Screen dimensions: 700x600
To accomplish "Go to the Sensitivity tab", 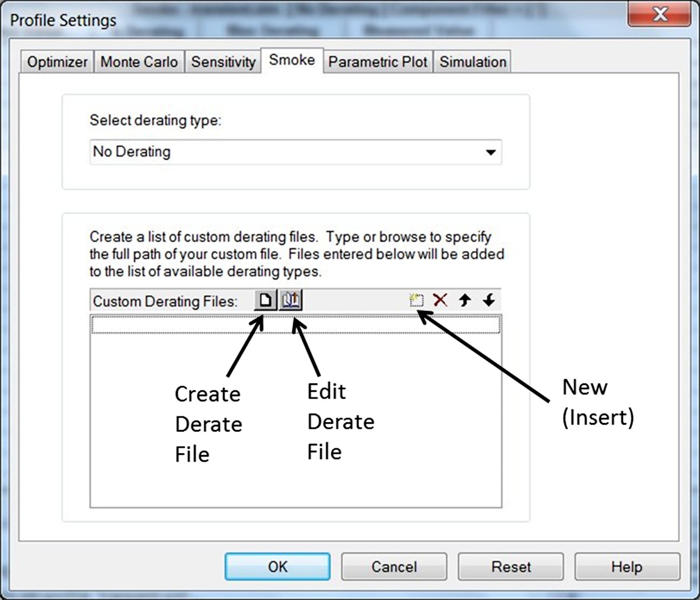I will pyautogui.click(x=223, y=62).
